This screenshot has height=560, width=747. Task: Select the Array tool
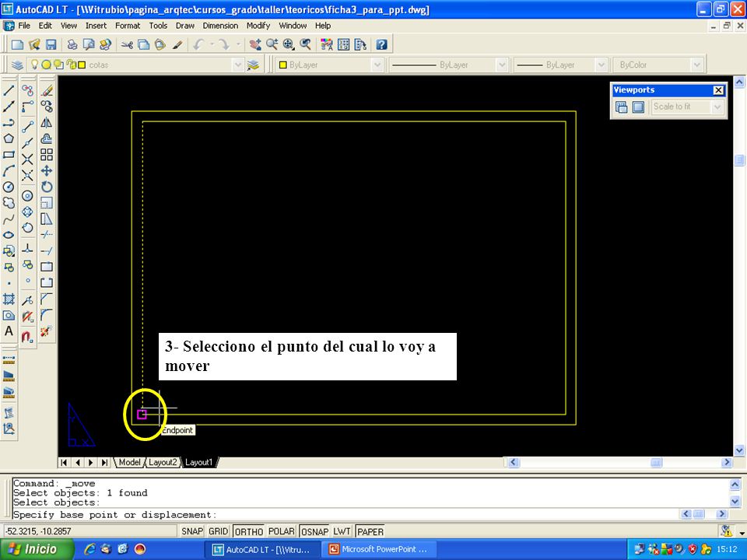tap(47, 155)
